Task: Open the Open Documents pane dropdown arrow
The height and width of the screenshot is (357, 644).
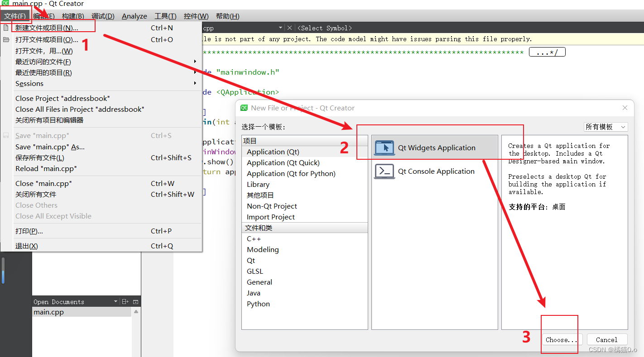Action: [116, 302]
